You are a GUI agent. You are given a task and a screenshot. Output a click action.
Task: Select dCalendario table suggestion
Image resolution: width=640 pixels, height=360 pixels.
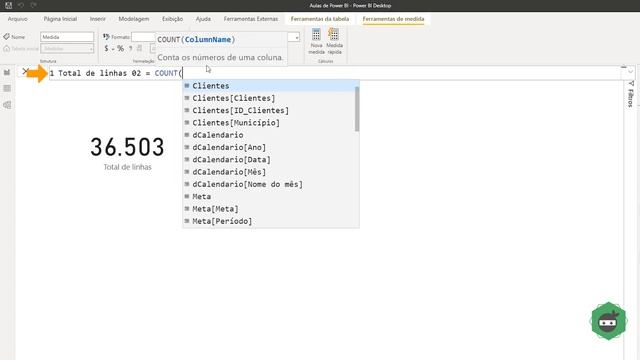269,135
